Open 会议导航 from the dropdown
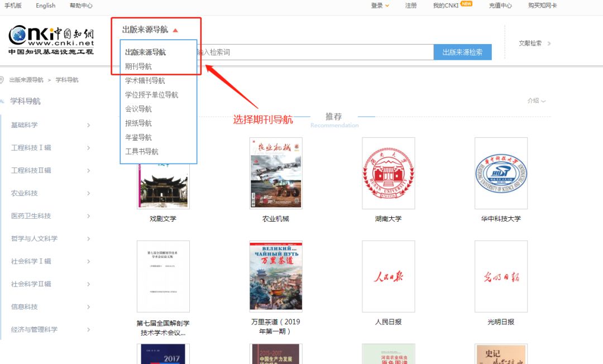The height and width of the screenshot is (364, 603). pyautogui.click(x=138, y=109)
